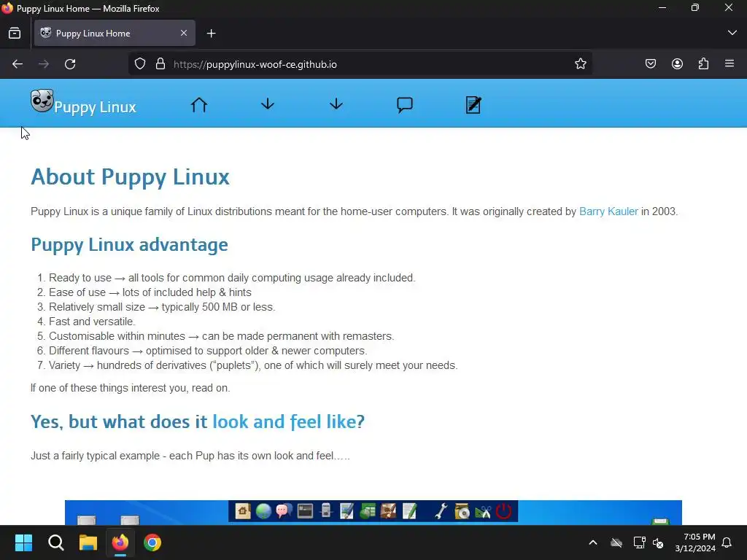The height and width of the screenshot is (560, 747).
Task: Open the Firefox account icon
Action: (677, 64)
